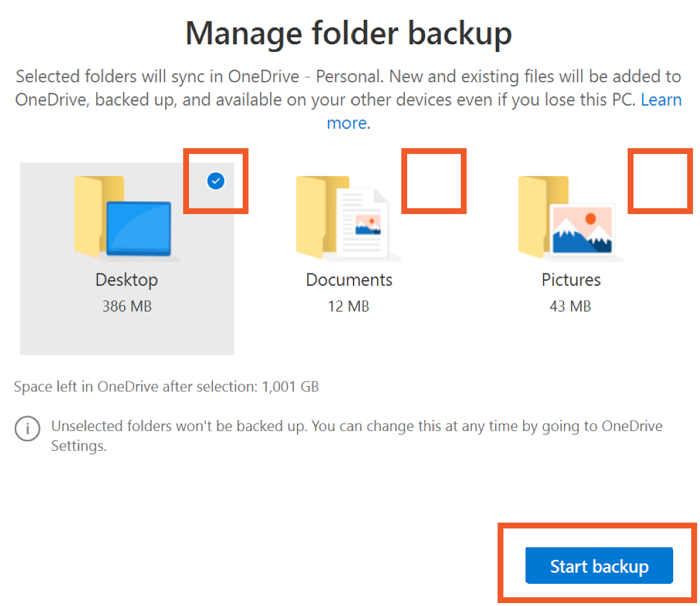
Task: Click the info icon beside the note
Action: click(27, 429)
